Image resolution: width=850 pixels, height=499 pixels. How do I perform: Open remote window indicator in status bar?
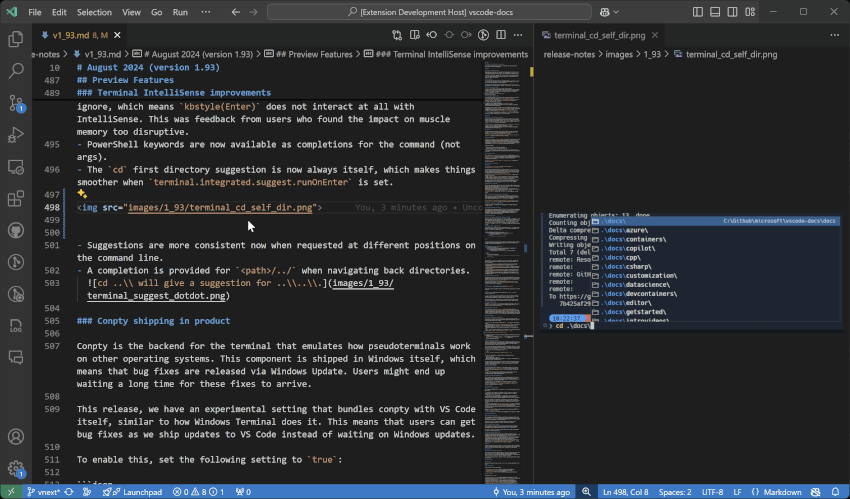pos(11,492)
